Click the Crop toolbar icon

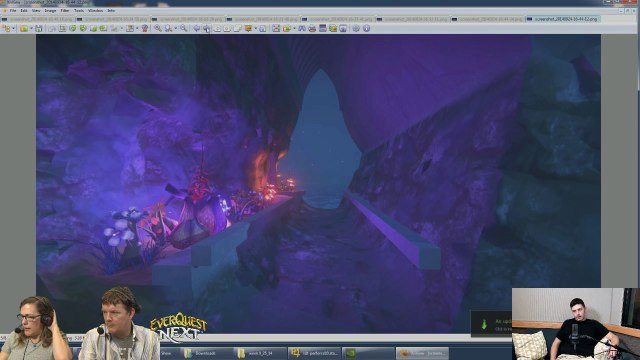[x=62, y=28]
